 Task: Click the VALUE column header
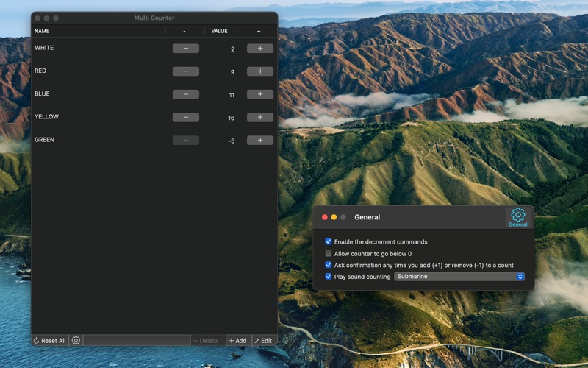tap(220, 31)
